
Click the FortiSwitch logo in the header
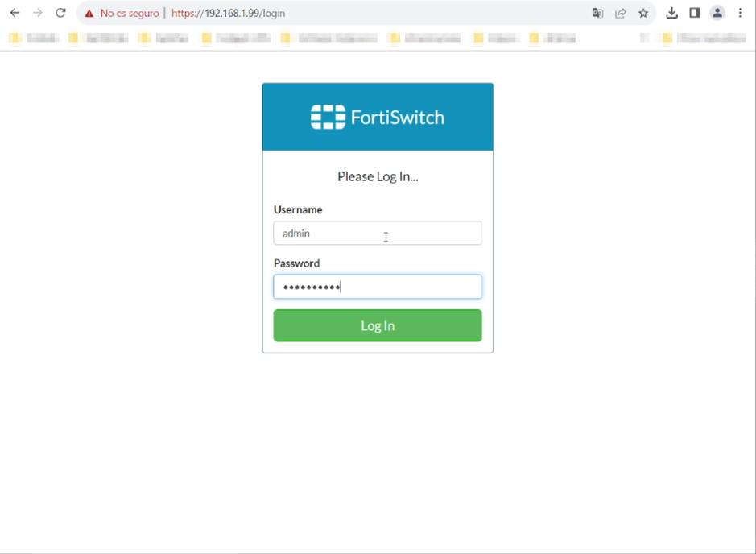[x=378, y=118]
